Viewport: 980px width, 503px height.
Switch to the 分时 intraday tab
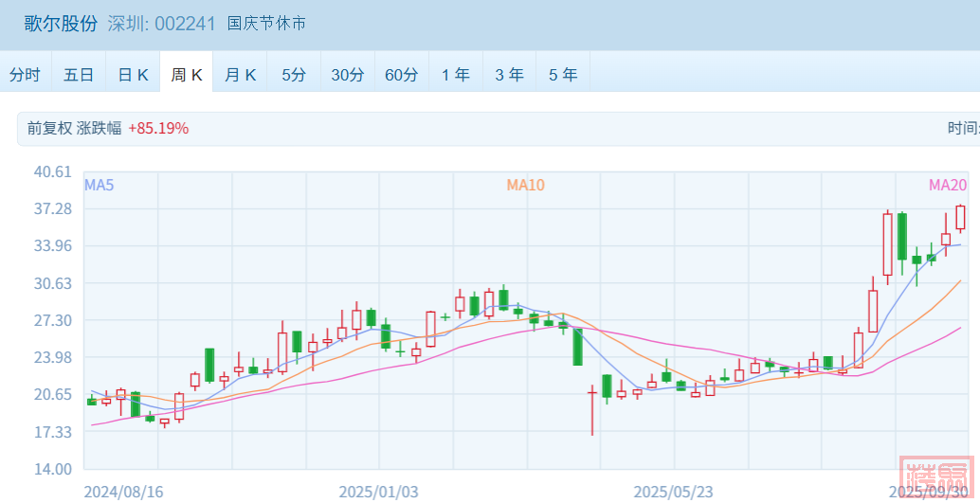click(x=26, y=75)
